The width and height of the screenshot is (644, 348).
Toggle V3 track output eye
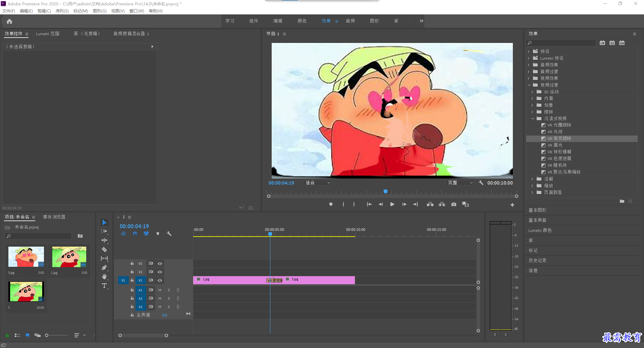pyautogui.click(x=160, y=263)
